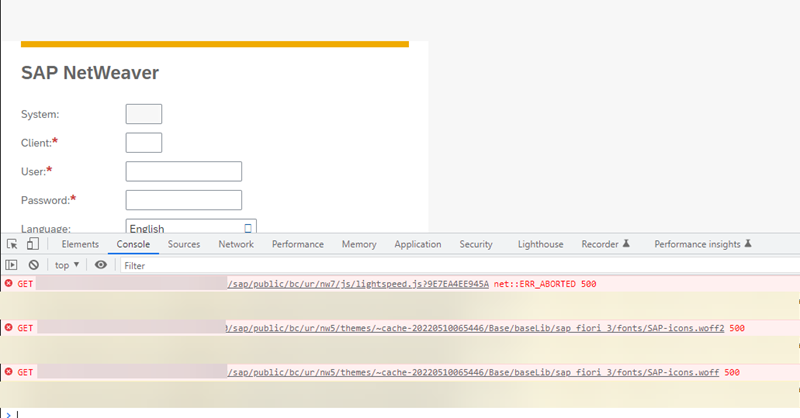Click the System input field

point(144,114)
